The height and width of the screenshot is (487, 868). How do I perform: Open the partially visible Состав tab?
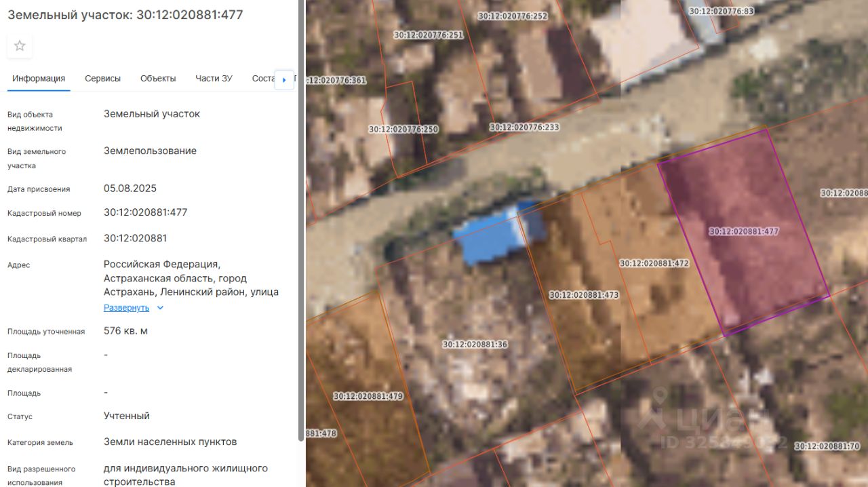pos(262,79)
